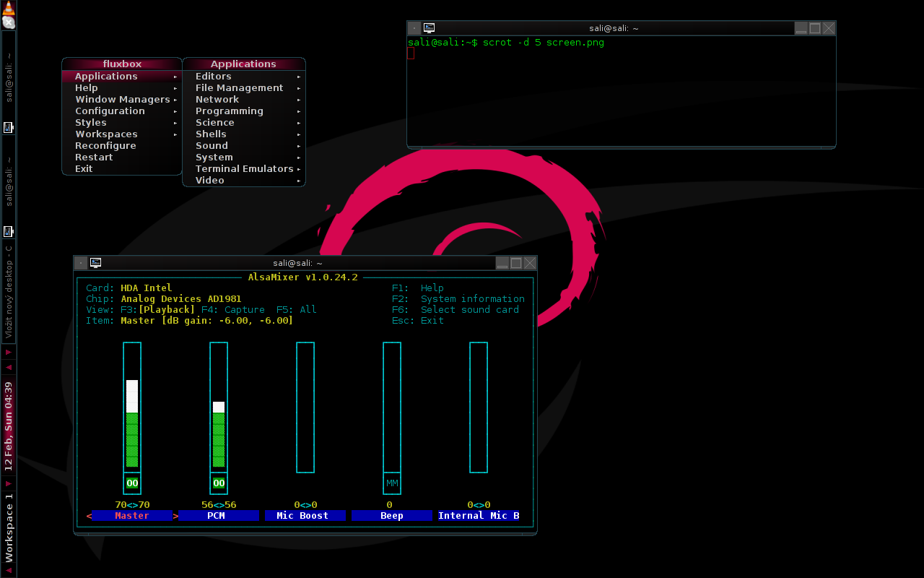The width and height of the screenshot is (924, 578).
Task: Click F6 Select sound card
Action: (456, 309)
